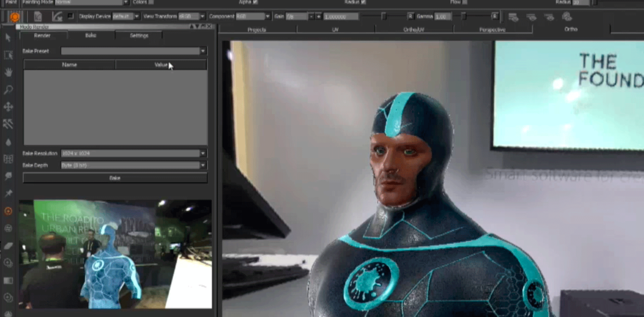Screen dimensions: 644x317
Task: Choose the grid Warp tool icon
Action: coord(8,159)
